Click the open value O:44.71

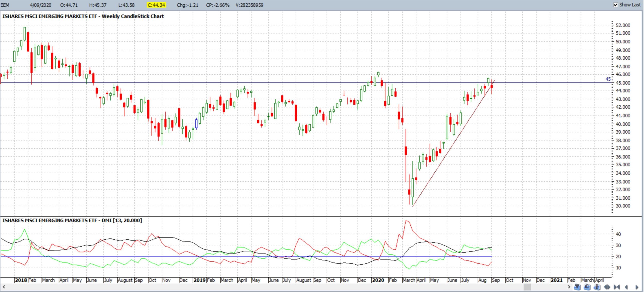(x=69, y=5)
